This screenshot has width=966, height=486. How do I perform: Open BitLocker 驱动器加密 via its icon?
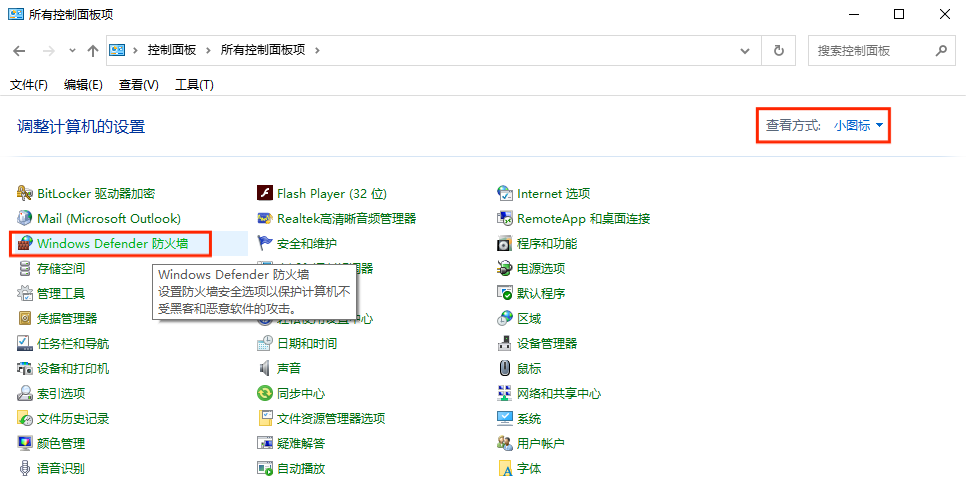(x=25, y=193)
